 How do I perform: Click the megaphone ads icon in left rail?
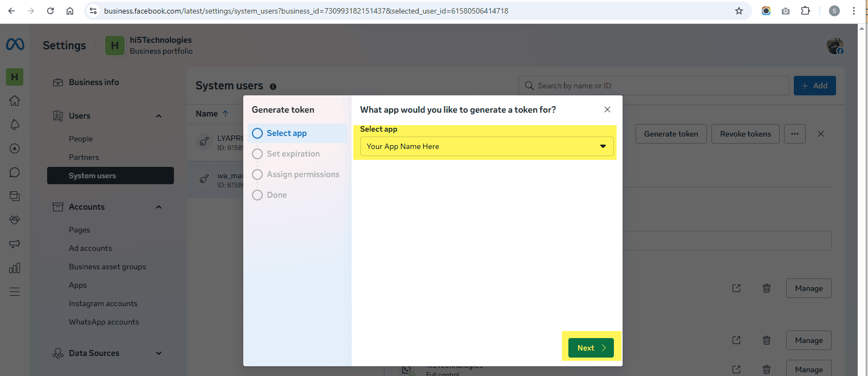coord(15,244)
